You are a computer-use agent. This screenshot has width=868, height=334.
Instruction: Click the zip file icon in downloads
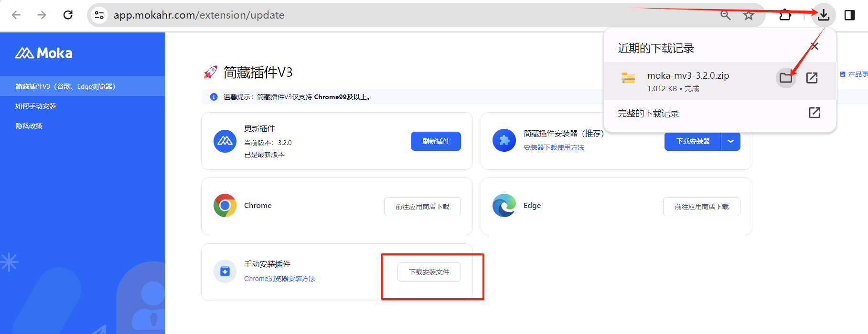click(628, 78)
